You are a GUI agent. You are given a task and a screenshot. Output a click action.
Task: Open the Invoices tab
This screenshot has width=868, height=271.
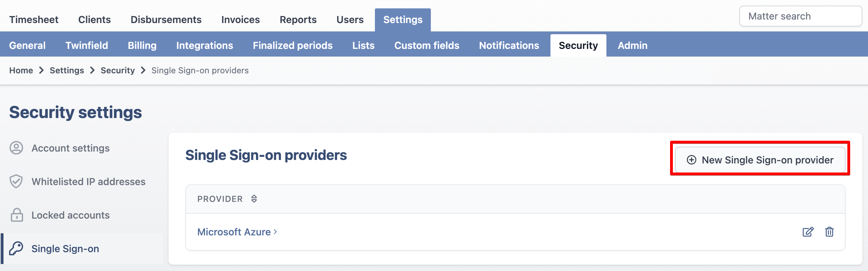coord(241,20)
